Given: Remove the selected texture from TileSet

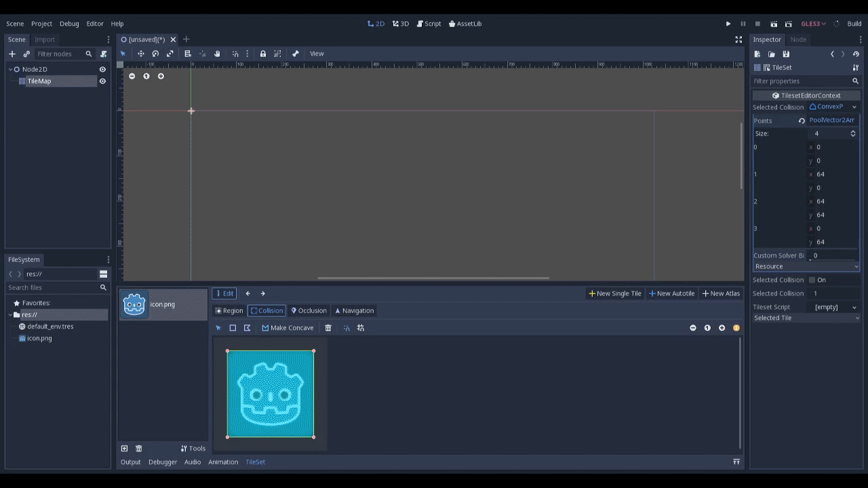Looking at the screenshot, I should click(139, 449).
